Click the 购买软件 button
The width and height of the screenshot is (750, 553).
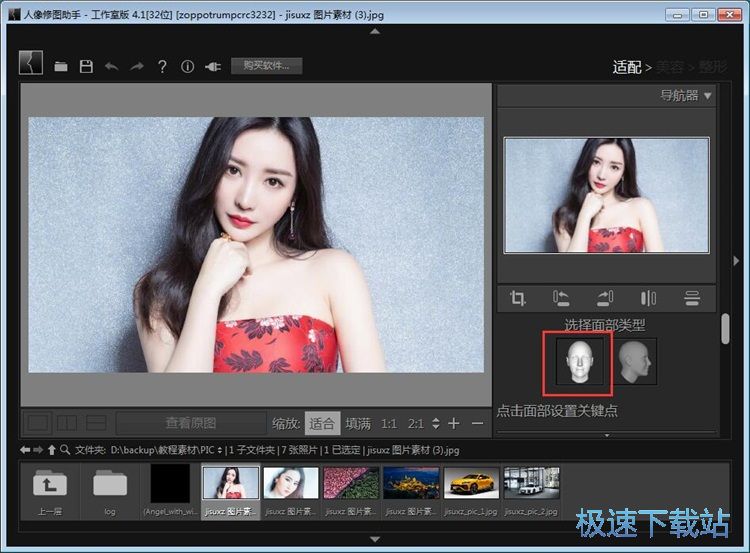tap(266, 66)
